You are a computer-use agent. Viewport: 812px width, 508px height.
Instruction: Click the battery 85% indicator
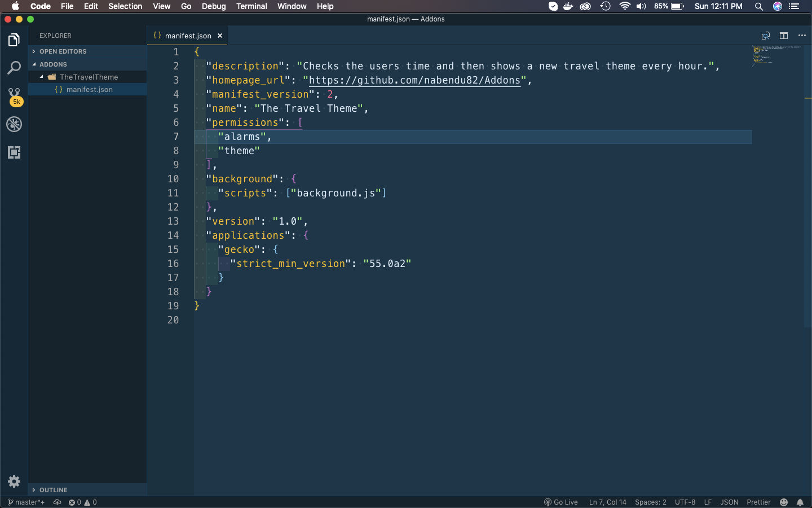(x=669, y=6)
